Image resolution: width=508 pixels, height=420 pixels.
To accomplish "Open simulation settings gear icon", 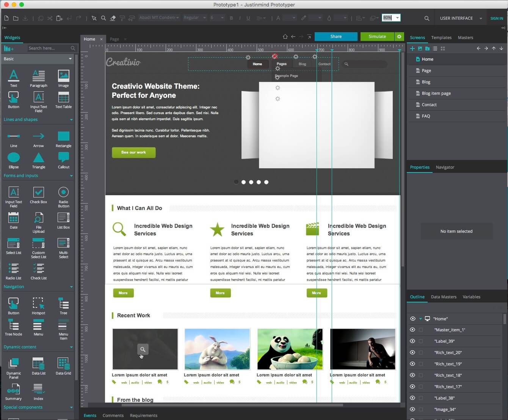I will click(x=399, y=37).
